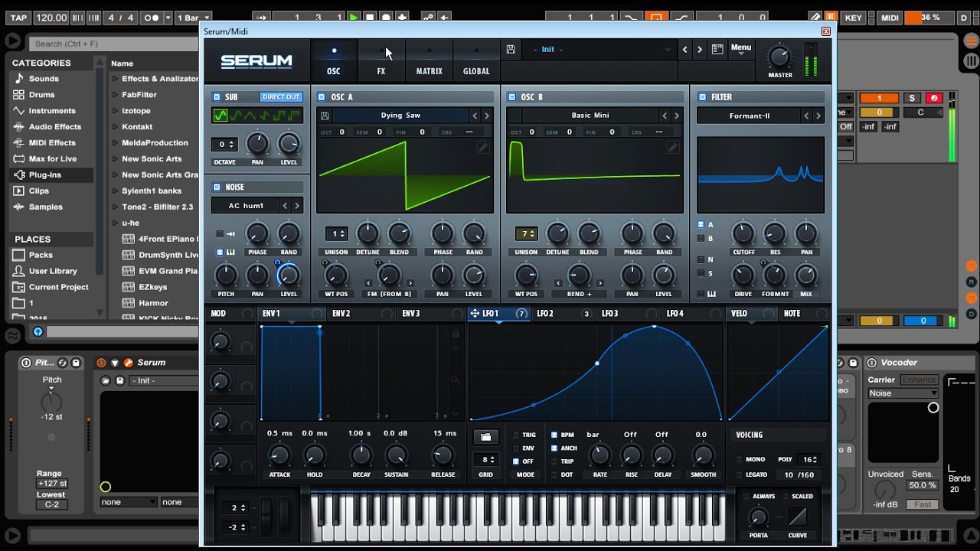980x551 pixels.
Task: Route oscillator B to filter checkbox
Action: pyautogui.click(x=701, y=239)
